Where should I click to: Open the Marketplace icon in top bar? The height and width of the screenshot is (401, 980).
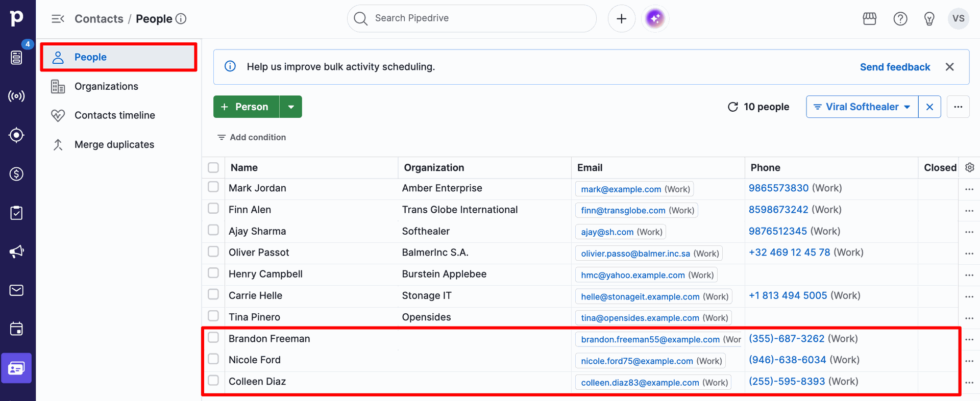pyautogui.click(x=870, y=19)
